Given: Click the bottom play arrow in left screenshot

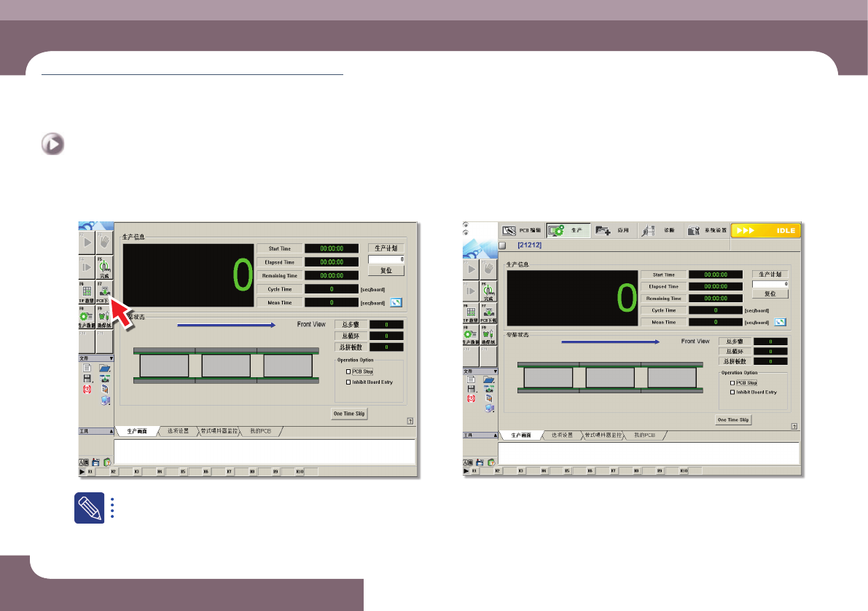Looking at the screenshot, I should pos(82,472).
